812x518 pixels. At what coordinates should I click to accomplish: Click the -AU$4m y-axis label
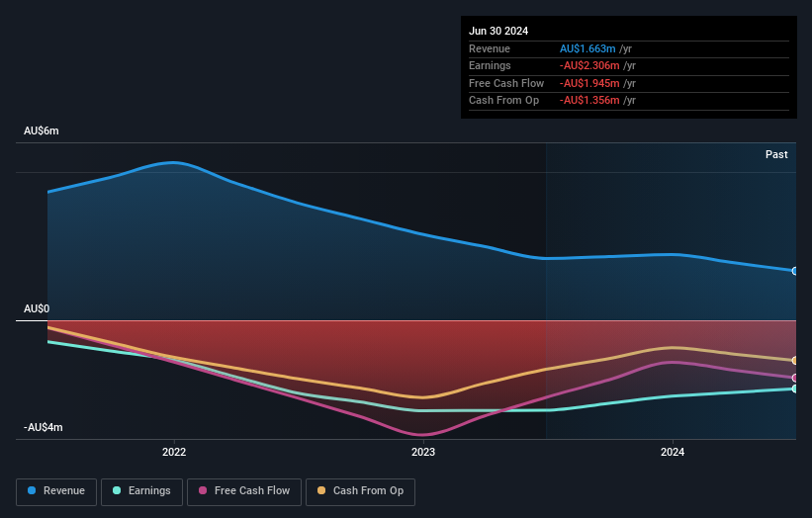(43, 427)
